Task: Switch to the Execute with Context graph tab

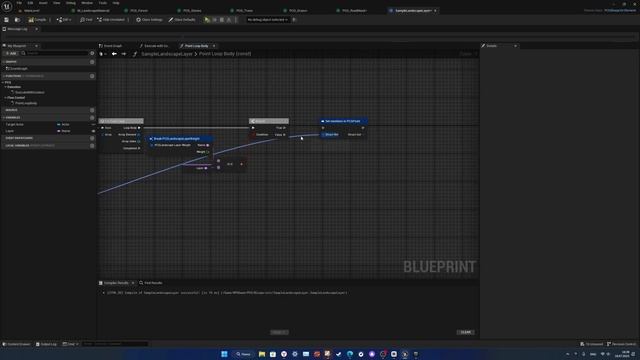Action: tap(154, 46)
